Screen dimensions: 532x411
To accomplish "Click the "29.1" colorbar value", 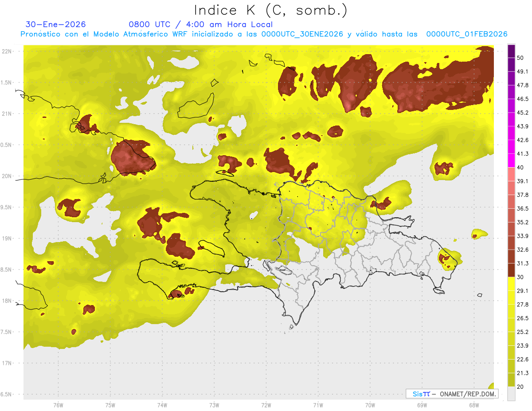I will [522, 291].
